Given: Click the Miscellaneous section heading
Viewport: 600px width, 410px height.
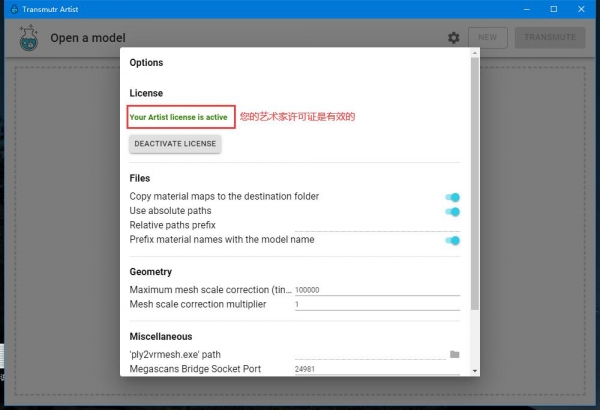Looking at the screenshot, I should click(x=161, y=336).
